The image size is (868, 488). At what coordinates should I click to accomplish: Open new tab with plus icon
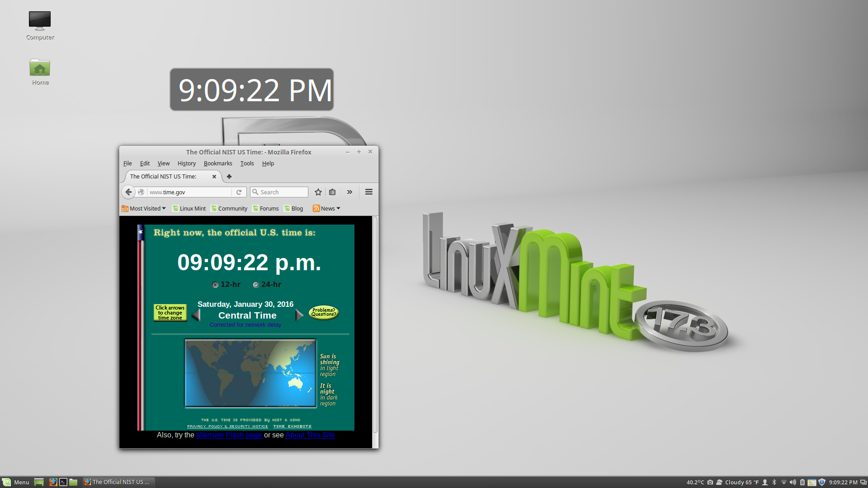(229, 177)
